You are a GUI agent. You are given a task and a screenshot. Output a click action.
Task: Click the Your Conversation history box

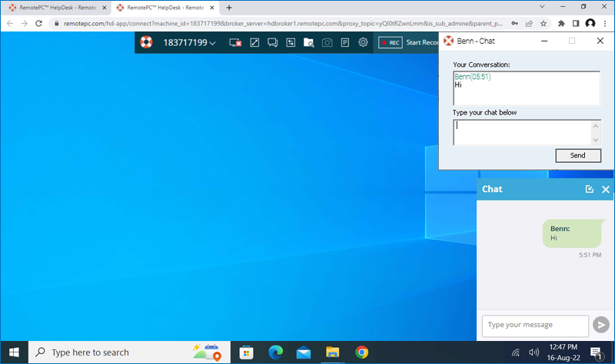point(527,88)
